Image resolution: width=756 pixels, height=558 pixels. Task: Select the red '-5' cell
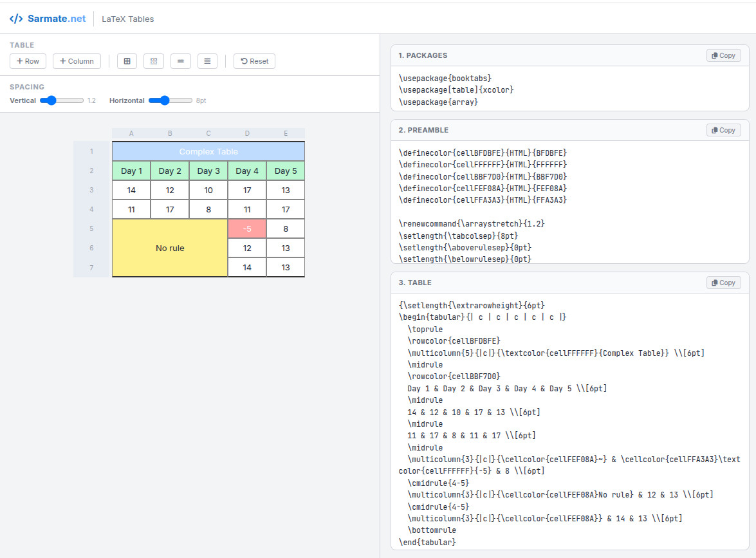coord(247,228)
